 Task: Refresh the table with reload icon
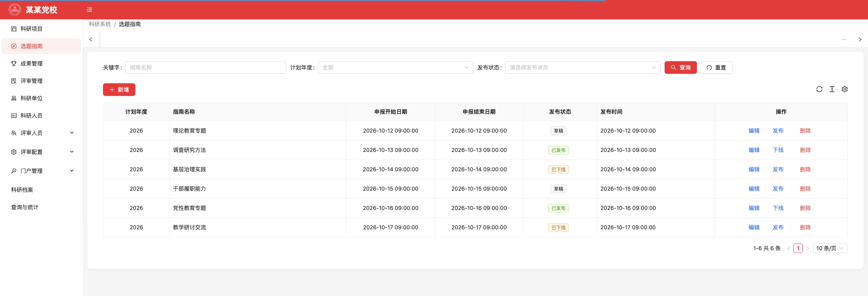(819, 89)
